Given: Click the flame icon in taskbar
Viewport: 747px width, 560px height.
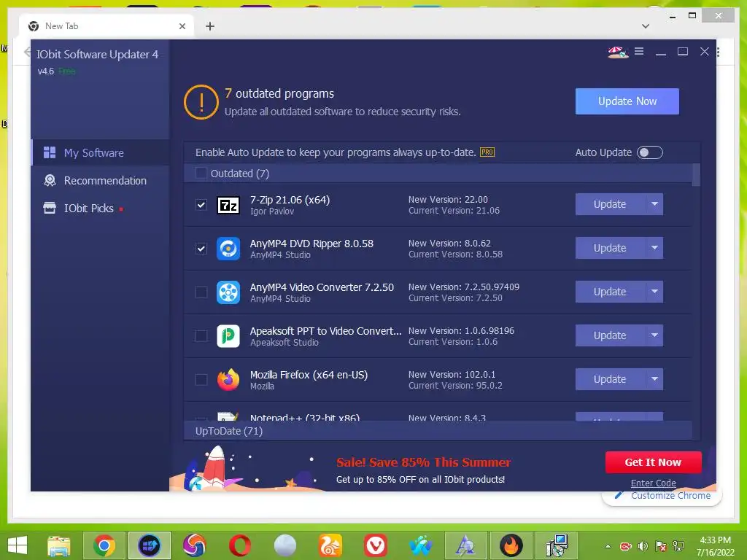Looking at the screenshot, I should point(511,545).
